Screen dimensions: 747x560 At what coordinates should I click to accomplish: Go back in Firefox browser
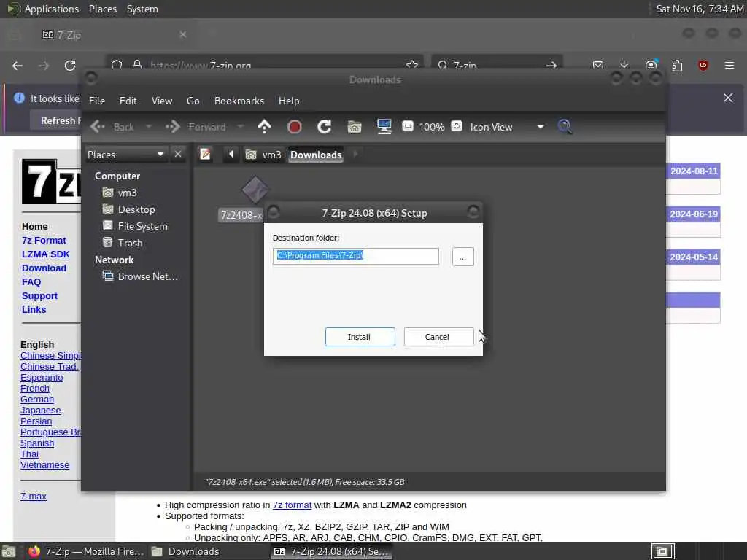tap(18, 66)
